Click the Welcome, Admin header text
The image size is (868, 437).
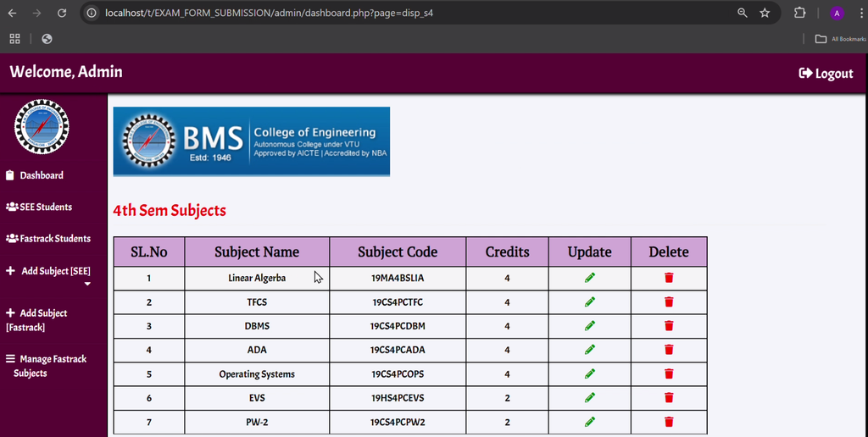coord(66,72)
